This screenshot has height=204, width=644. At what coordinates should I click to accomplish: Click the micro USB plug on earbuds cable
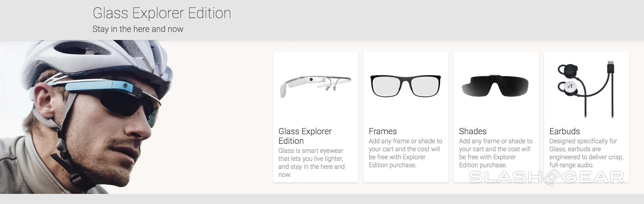(x=611, y=67)
